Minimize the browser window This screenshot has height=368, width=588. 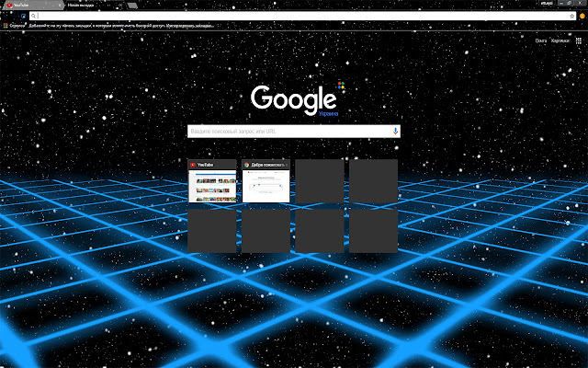coord(561,3)
